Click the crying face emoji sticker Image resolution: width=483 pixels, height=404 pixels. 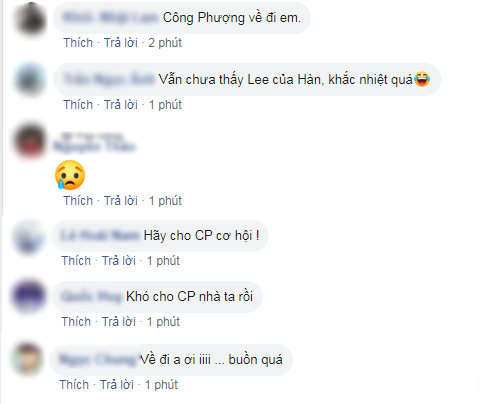point(70,175)
